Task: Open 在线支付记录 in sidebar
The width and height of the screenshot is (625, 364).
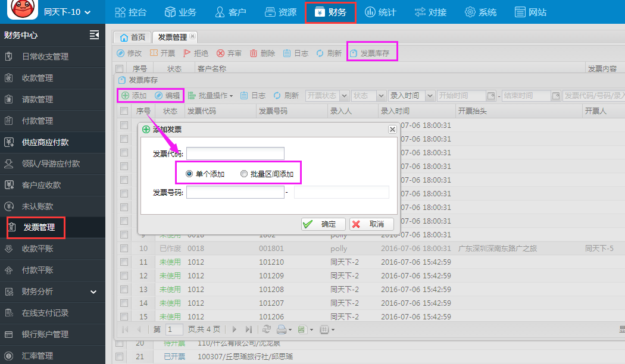Action: click(x=52, y=313)
